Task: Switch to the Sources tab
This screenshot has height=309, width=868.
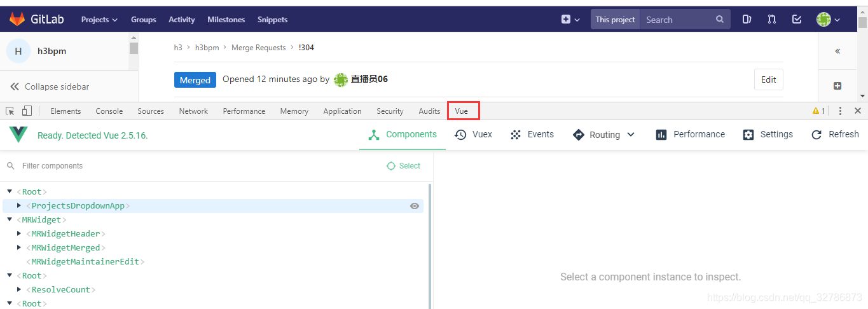Action: pyautogui.click(x=151, y=111)
